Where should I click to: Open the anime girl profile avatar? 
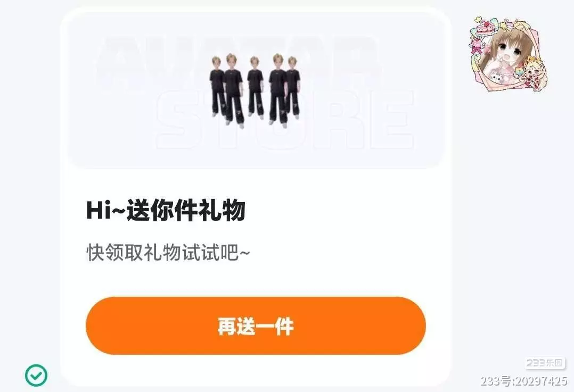(x=507, y=54)
